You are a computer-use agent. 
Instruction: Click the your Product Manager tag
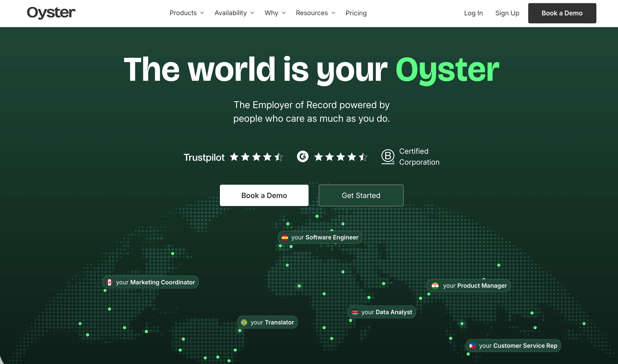tap(468, 285)
